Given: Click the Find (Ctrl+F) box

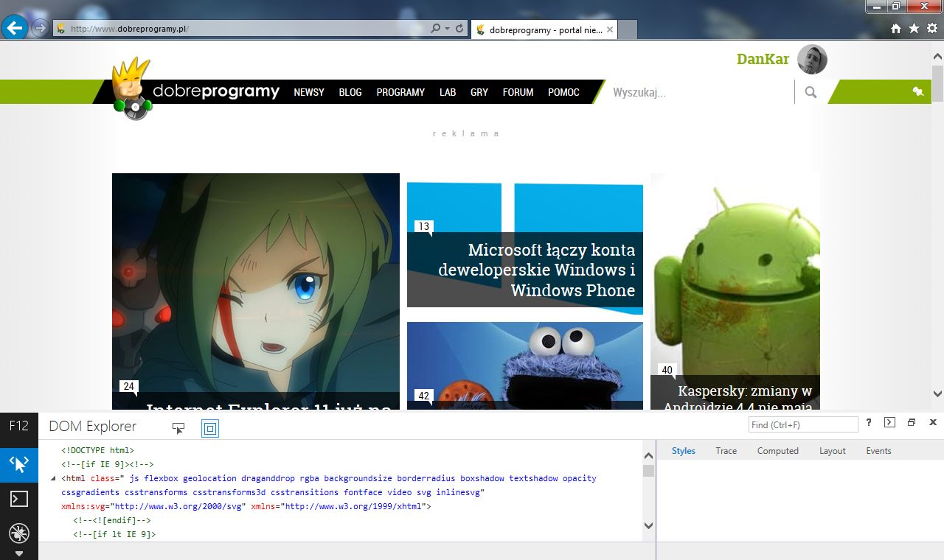Looking at the screenshot, I should tap(803, 424).
